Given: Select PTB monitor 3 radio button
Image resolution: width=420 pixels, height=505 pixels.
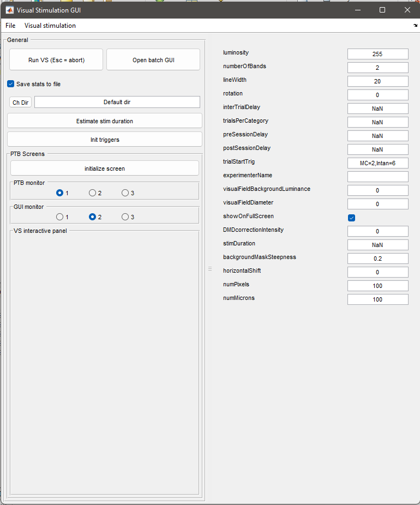Looking at the screenshot, I should [x=125, y=193].
